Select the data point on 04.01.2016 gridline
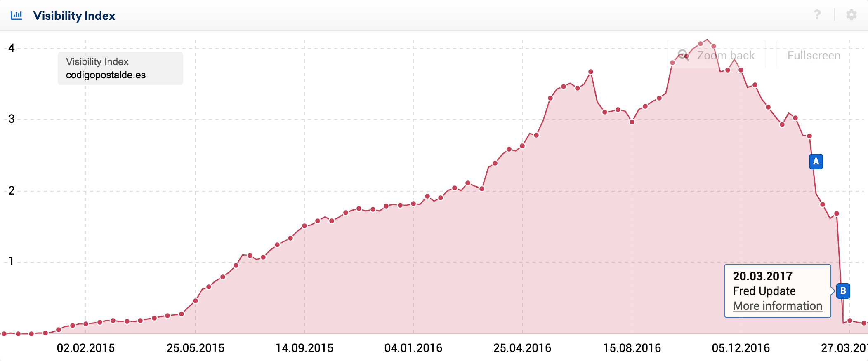The height and width of the screenshot is (361, 868). point(413,204)
